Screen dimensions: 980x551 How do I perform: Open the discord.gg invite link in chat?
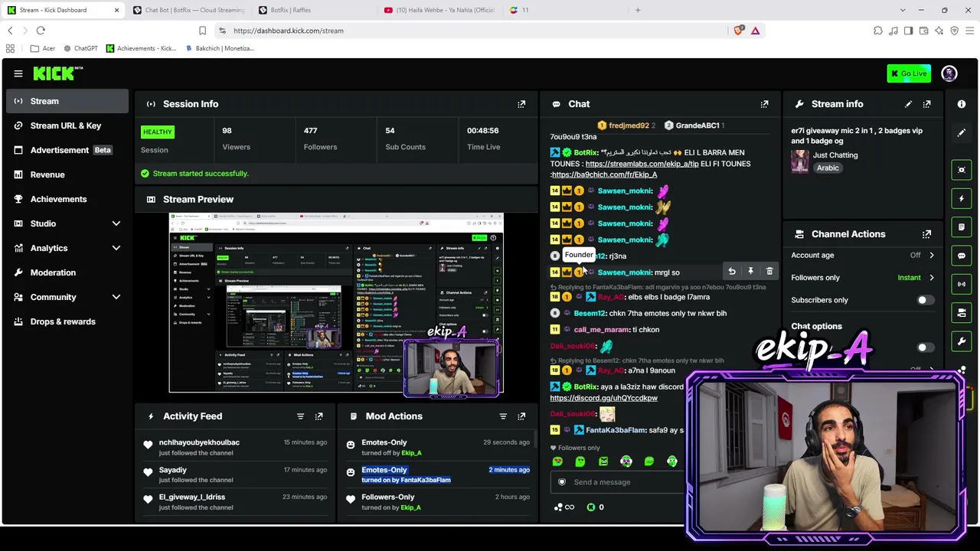click(x=603, y=398)
